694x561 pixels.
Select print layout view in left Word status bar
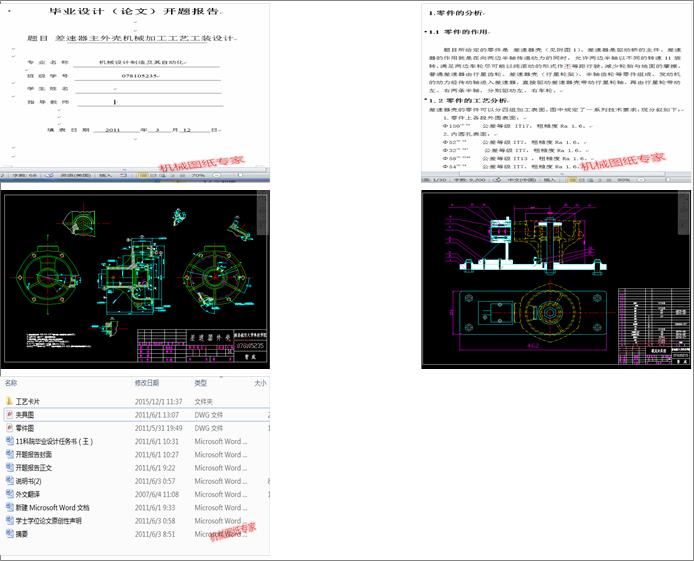[x=143, y=176]
